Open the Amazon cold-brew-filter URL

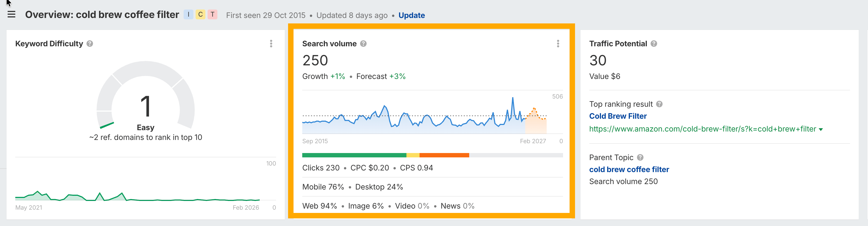[702, 129]
